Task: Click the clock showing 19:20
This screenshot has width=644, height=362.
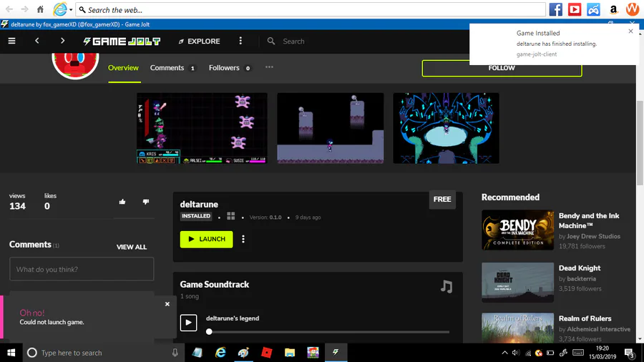Action: [x=602, y=348]
